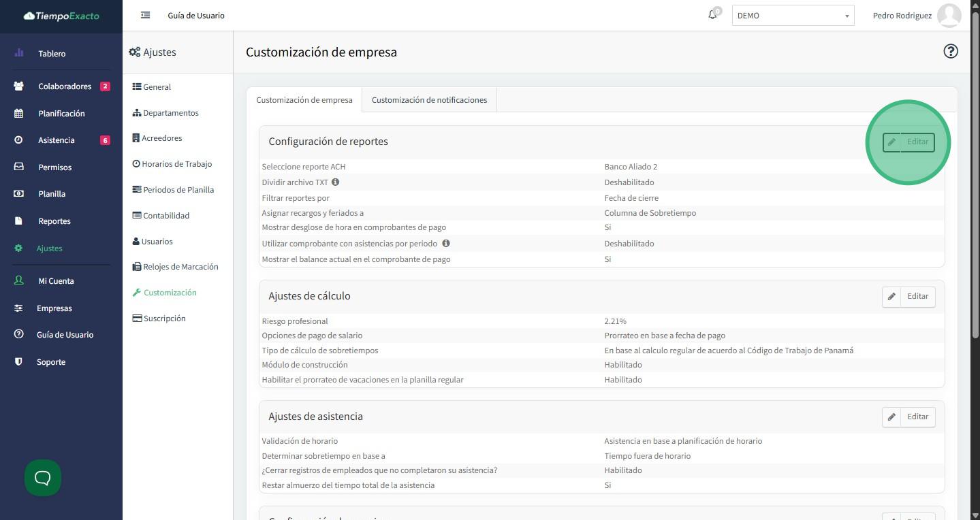Open Empresas page
This screenshot has width=980, height=520.
[x=54, y=308]
